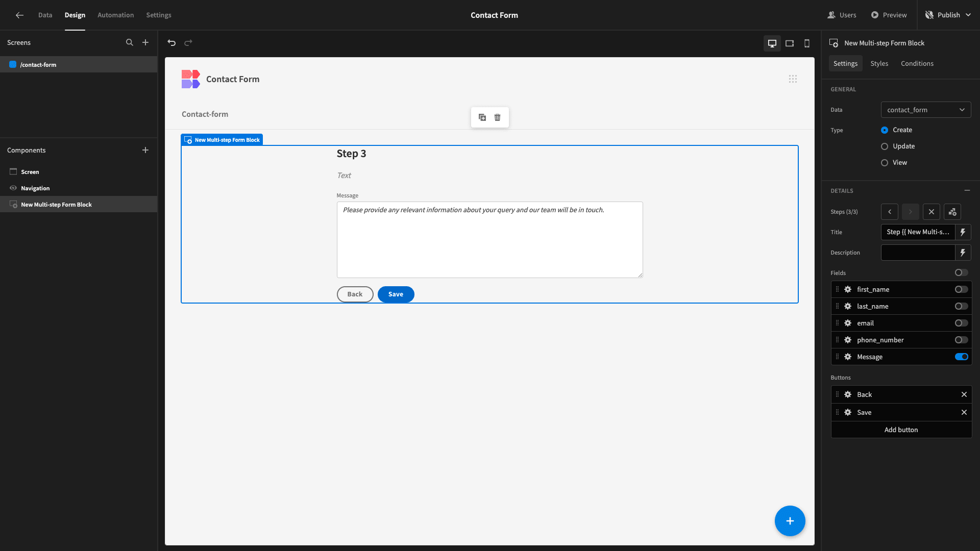Click the delete form block icon
980x551 pixels.
tap(498, 118)
